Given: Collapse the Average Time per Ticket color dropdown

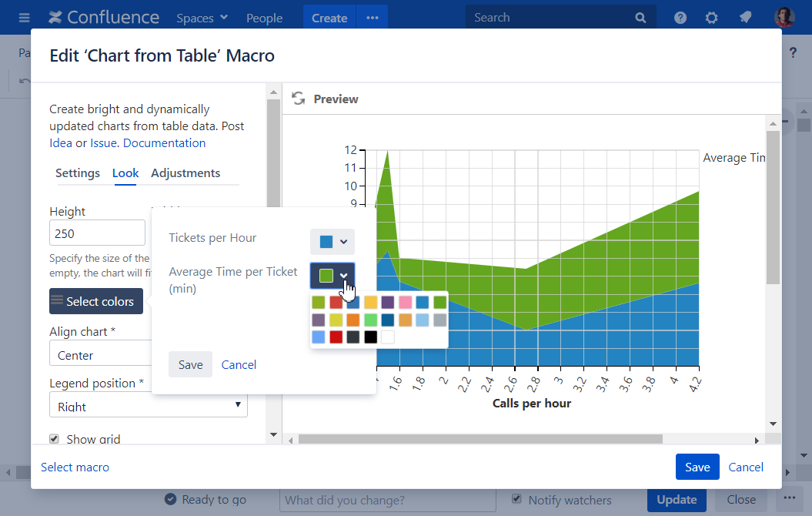Looking at the screenshot, I should coord(332,275).
